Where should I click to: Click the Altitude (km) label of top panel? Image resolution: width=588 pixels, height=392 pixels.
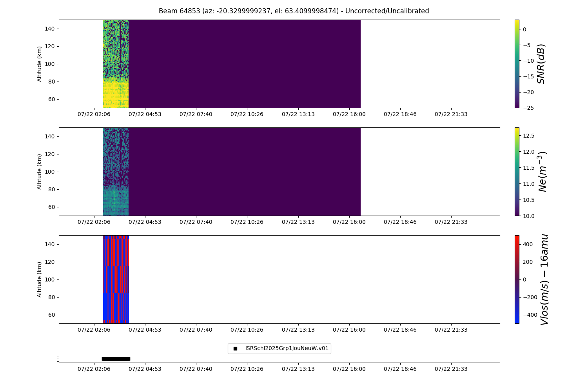click(40, 64)
